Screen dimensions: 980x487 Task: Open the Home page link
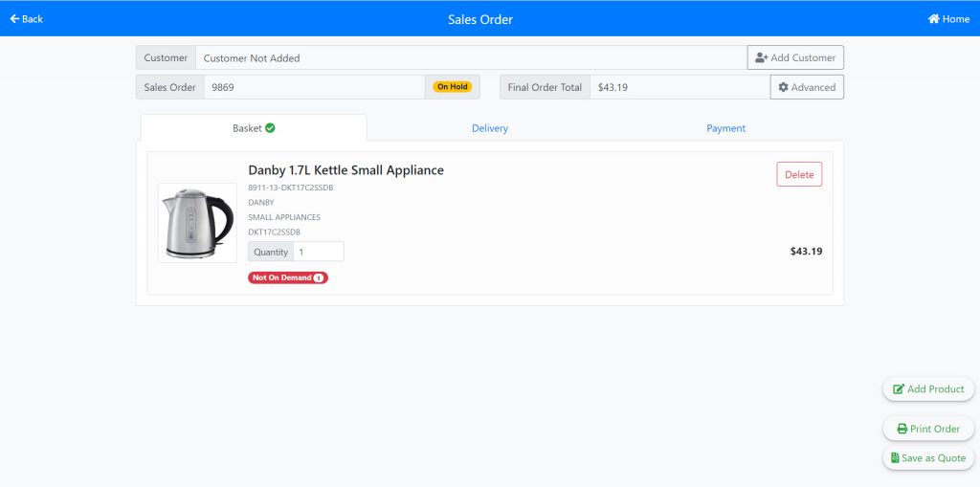tap(948, 19)
